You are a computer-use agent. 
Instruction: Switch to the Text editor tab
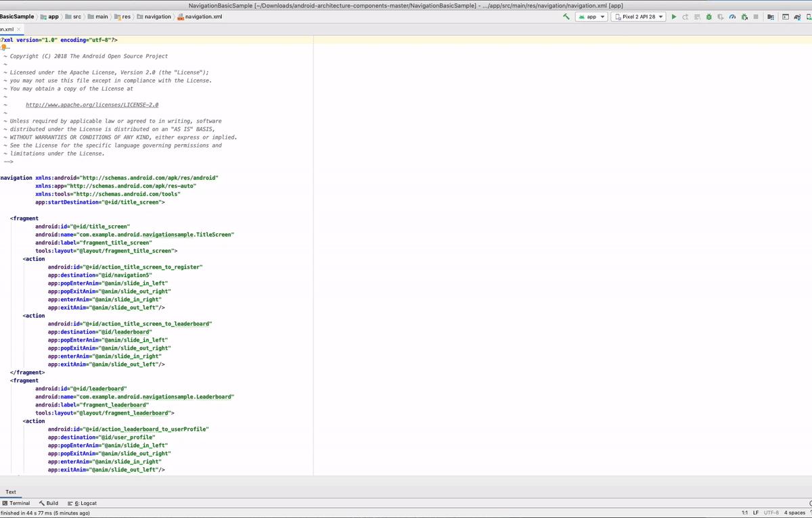tap(11, 492)
